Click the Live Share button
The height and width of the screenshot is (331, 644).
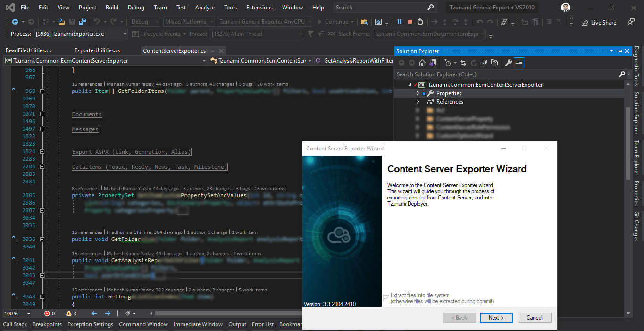click(x=599, y=22)
